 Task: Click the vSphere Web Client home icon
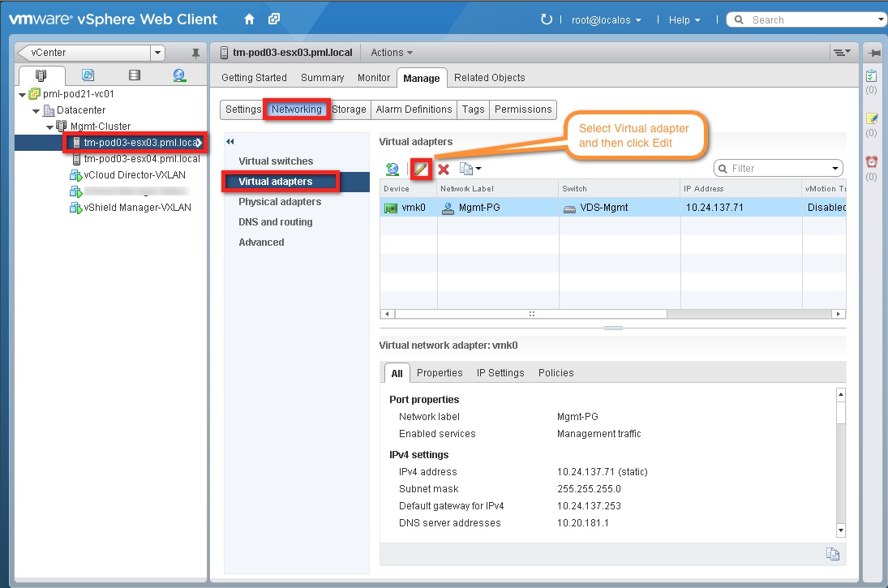coord(249,18)
